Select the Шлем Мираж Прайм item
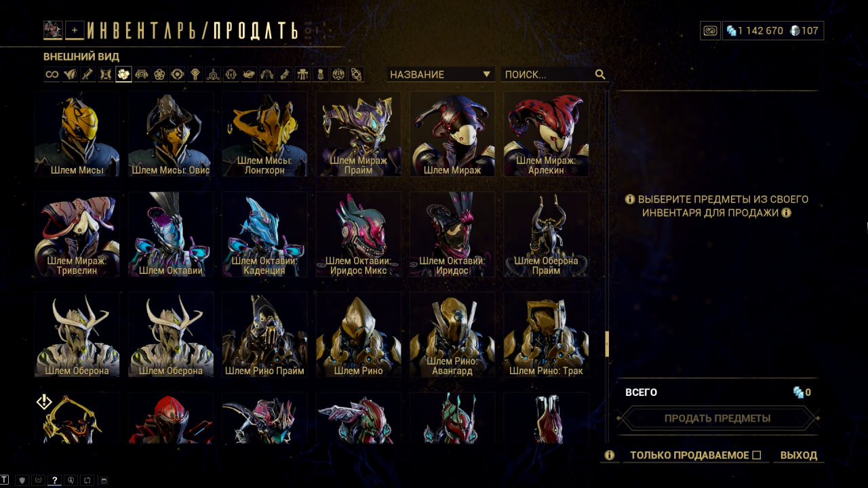This screenshot has width=868, height=488. tap(358, 134)
